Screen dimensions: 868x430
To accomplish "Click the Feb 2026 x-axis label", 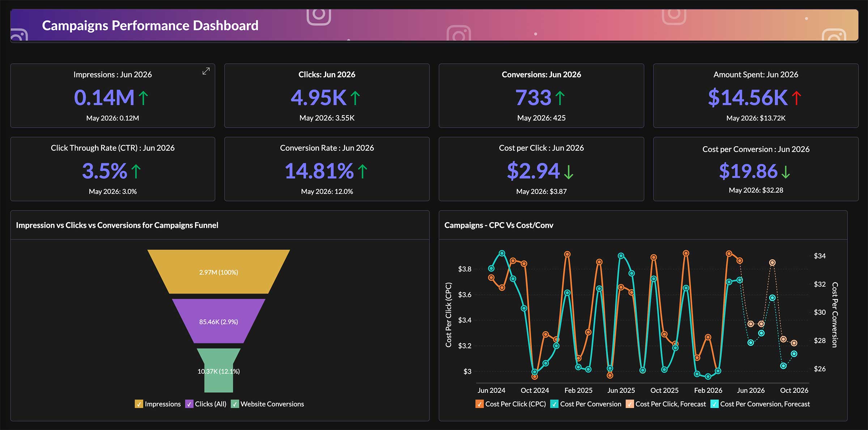I will pyautogui.click(x=708, y=390).
